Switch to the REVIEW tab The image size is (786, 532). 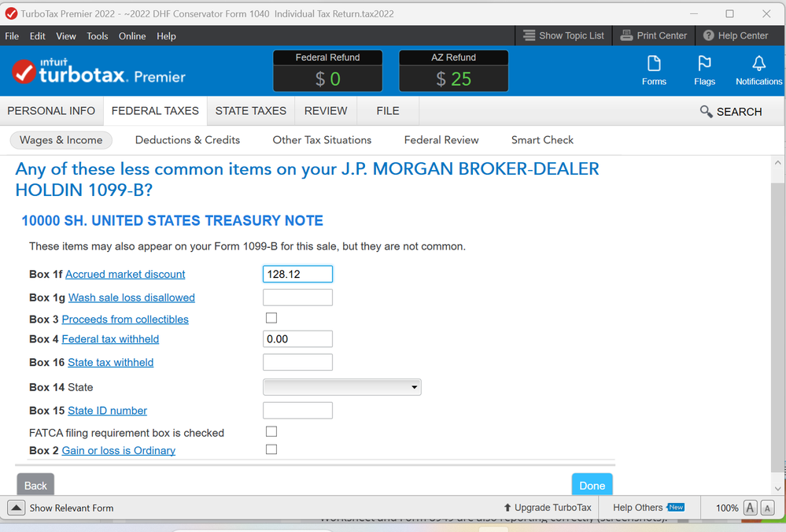click(326, 111)
